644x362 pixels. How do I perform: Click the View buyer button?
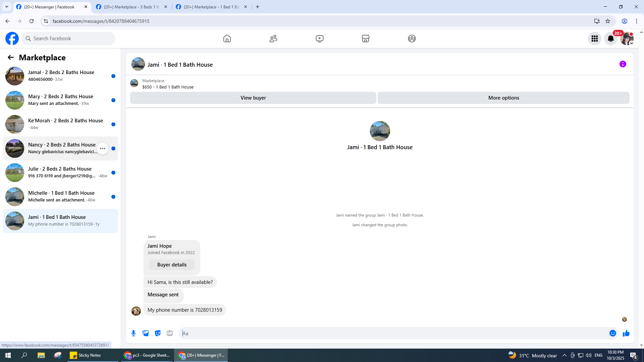tap(253, 98)
